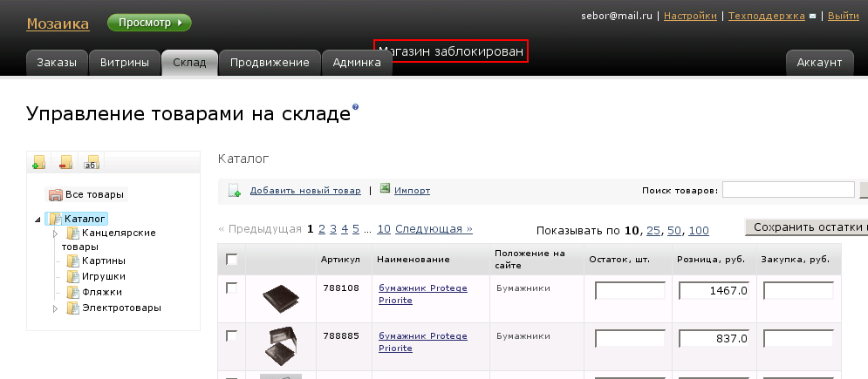Show 100 items per page
This screenshot has height=379, width=868.
click(x=699, y=231)
